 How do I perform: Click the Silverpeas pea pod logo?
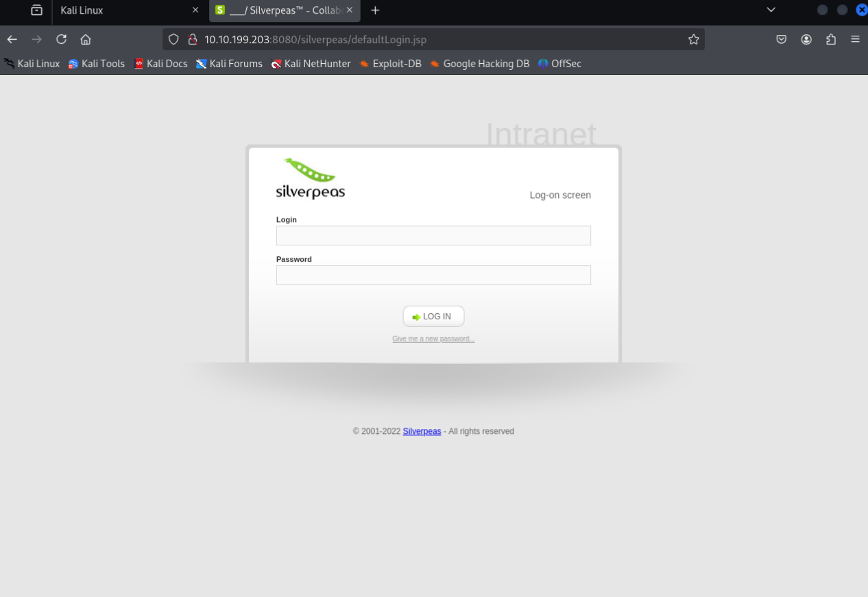click(x=310, y=179)
